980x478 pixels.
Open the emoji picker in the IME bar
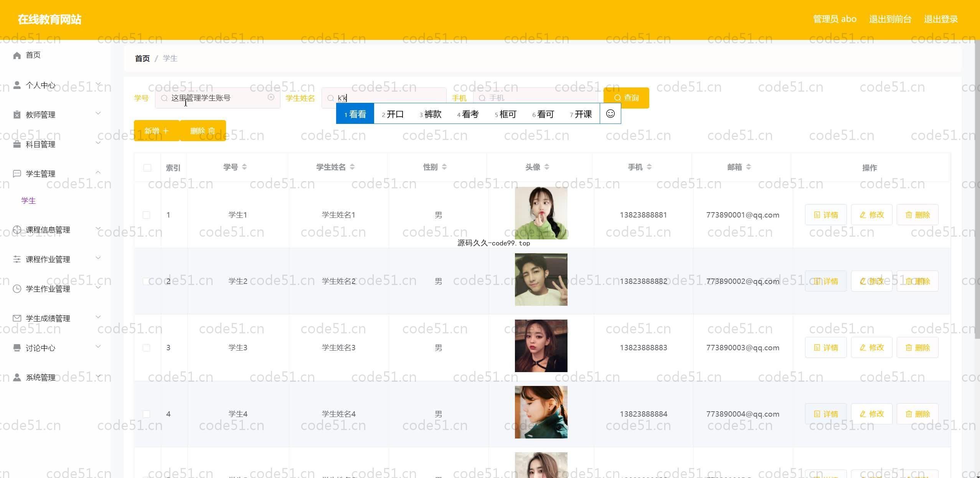point(610,114)
